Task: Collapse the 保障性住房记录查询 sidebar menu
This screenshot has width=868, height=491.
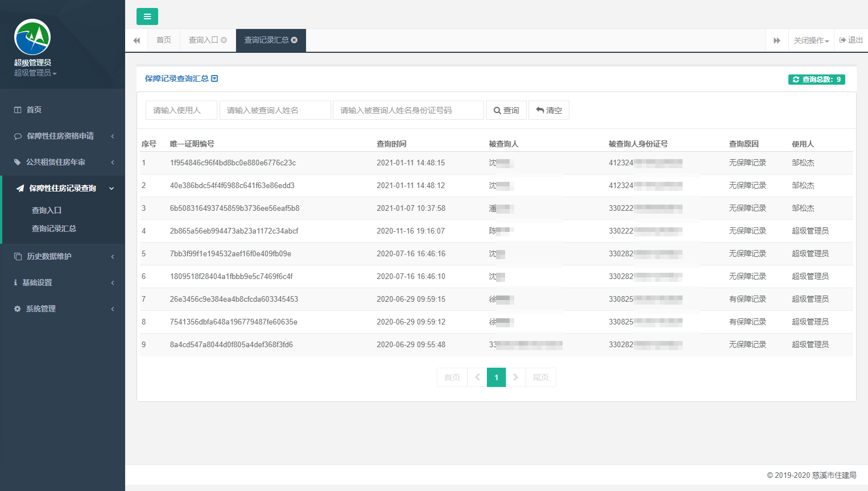Action: click(64, 188)
